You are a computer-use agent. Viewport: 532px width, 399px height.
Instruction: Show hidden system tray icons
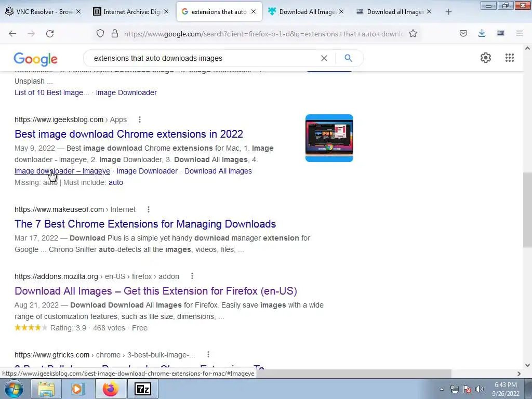(x=442, y=389)
